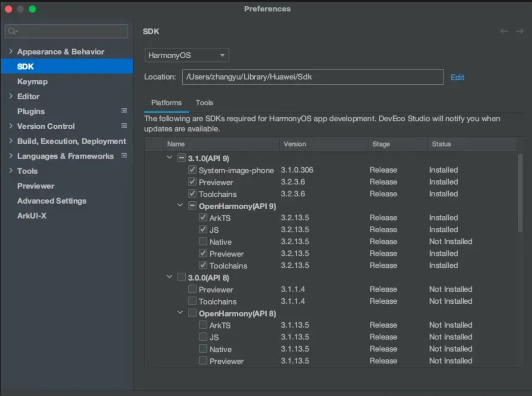The width and height of the screenshot is (532, 396).
Task: Click the back navigation arrow icon
Action: click(503, 31)
